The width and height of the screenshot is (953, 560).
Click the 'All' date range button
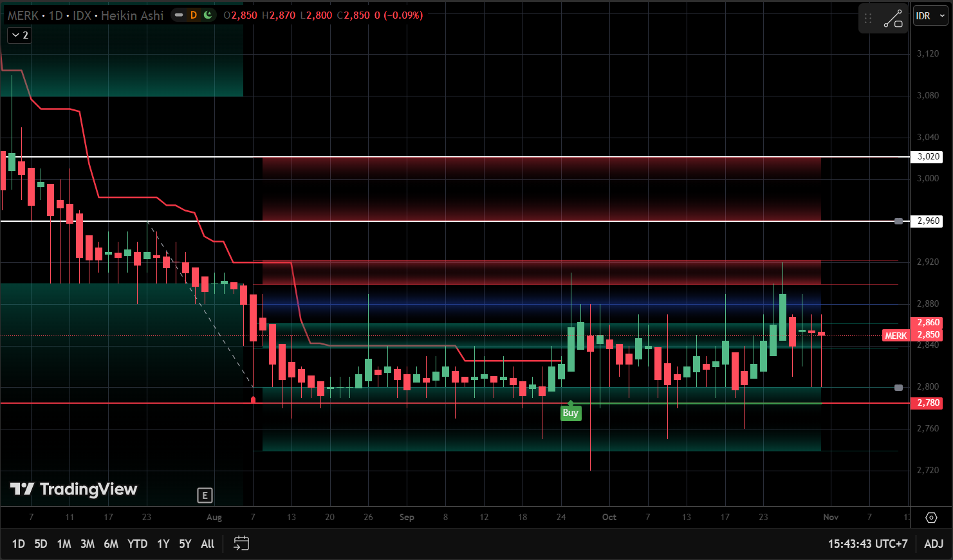207,544
